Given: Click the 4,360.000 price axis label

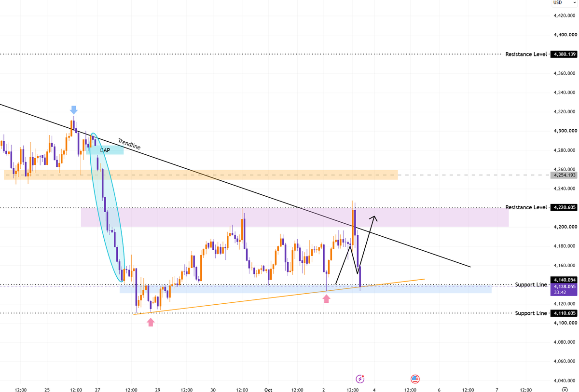Looking at the screenshot, I should pos(565,73).
